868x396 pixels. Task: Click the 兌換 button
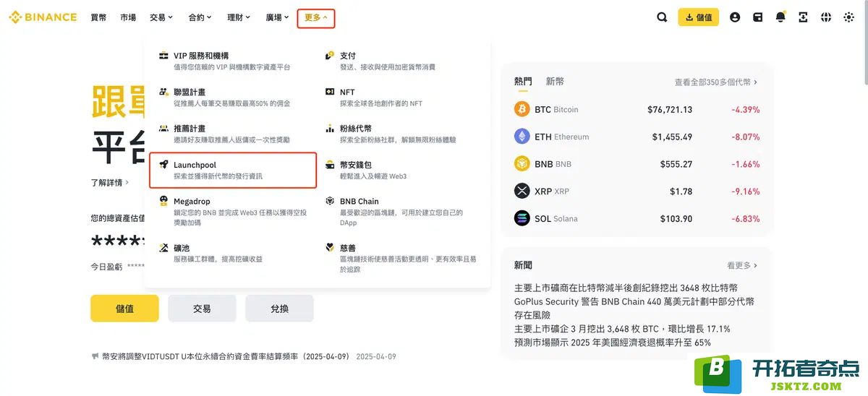pos(279,308)
